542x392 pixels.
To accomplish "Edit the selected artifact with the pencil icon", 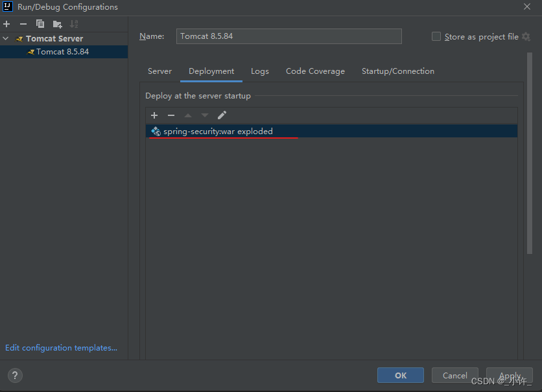I will point(222,115).
